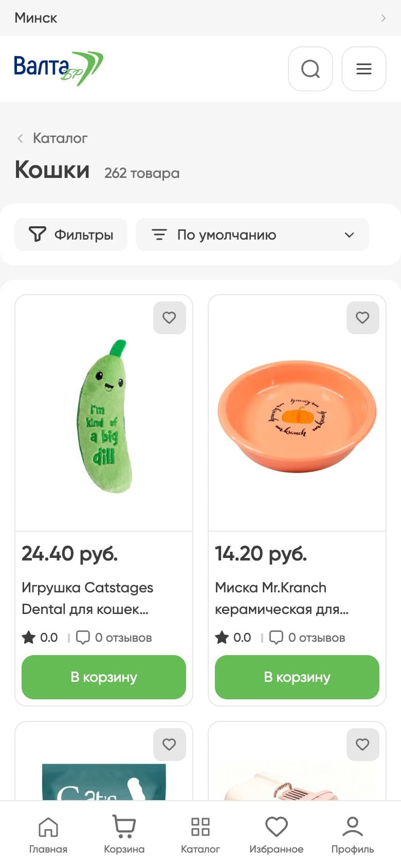Add Mr.Kranch bowl to cart
This screenshot has height=868, width=401.
pyautogui.click(x=297, y=677)
